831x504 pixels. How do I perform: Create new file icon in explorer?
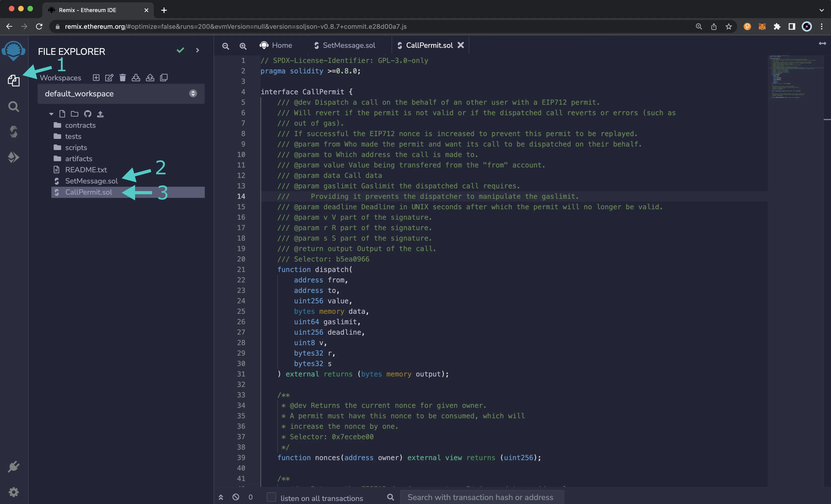62,114
